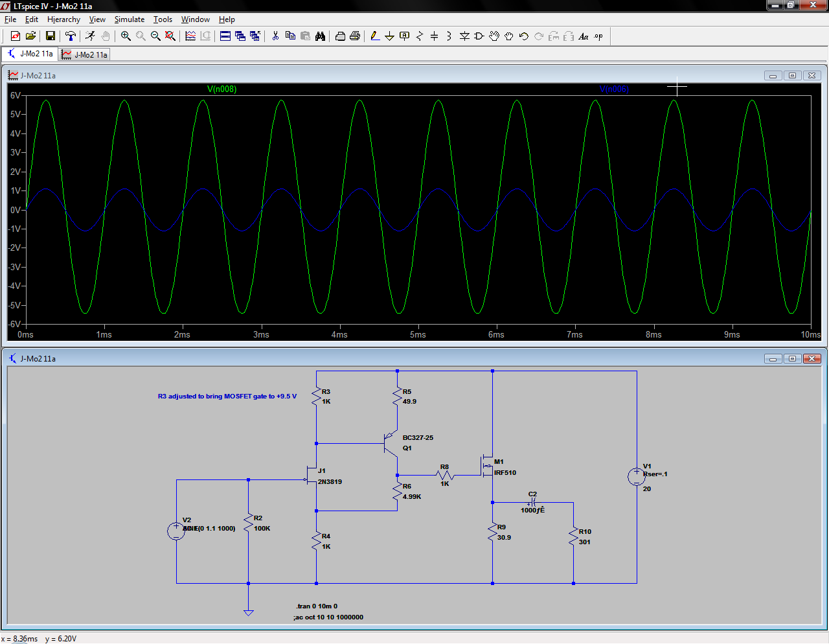Click the V(n006) trace label
The image size is (829, 644).
click(613, 89)
